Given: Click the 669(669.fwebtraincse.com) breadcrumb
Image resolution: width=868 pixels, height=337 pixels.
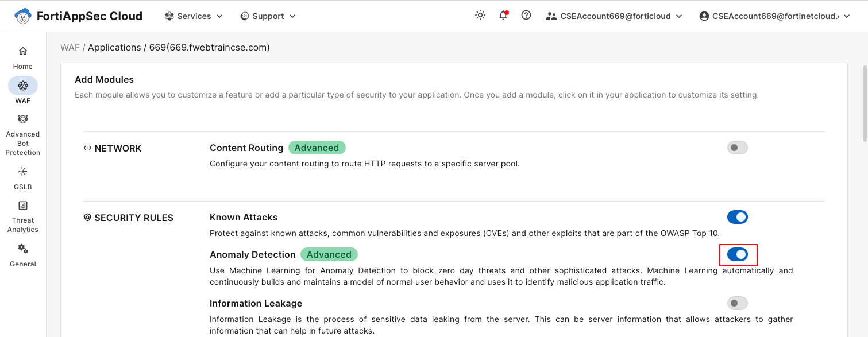Looking at the screenshot, I should [x=210, y=47].
